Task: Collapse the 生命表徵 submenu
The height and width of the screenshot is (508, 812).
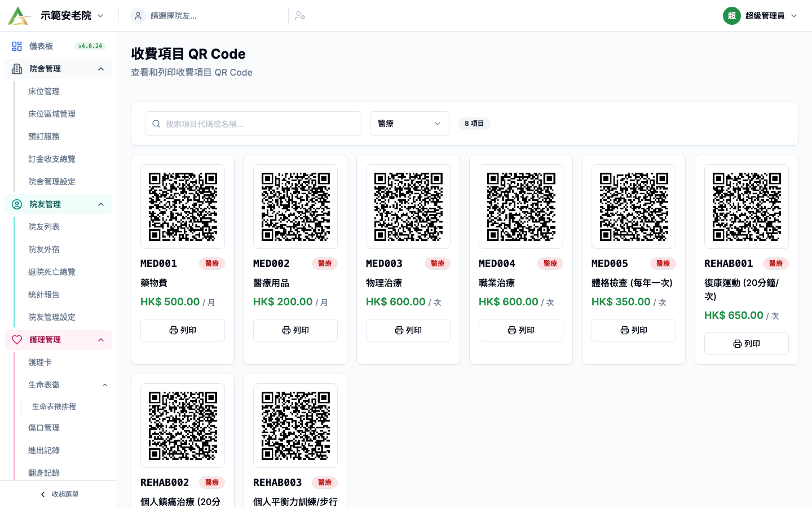Action: [105, 385]
